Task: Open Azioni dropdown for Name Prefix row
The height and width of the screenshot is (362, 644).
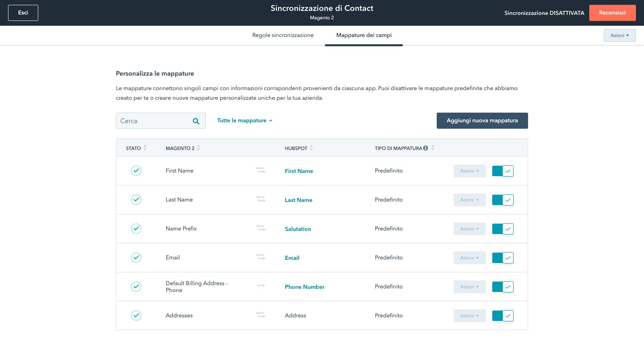Action: point(469,229)
